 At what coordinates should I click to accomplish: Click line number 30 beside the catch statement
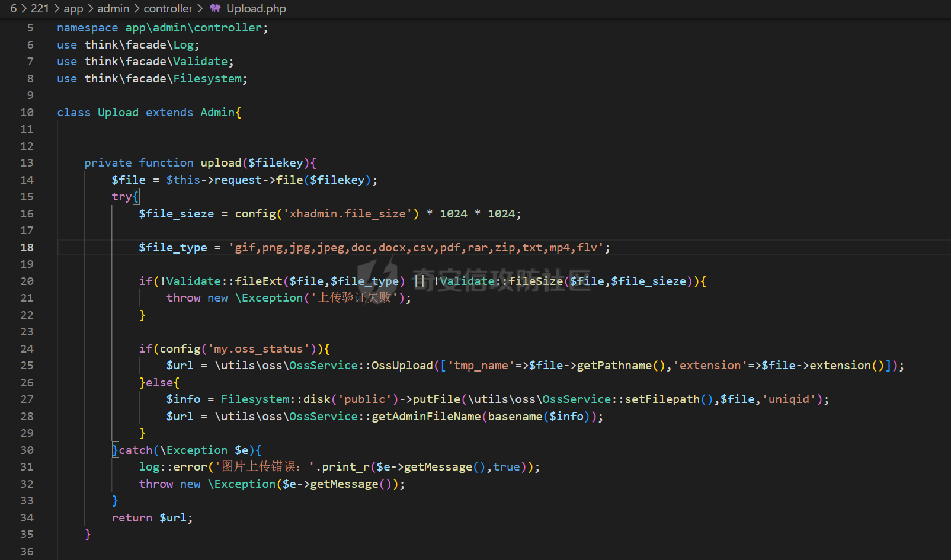[27, 450]
